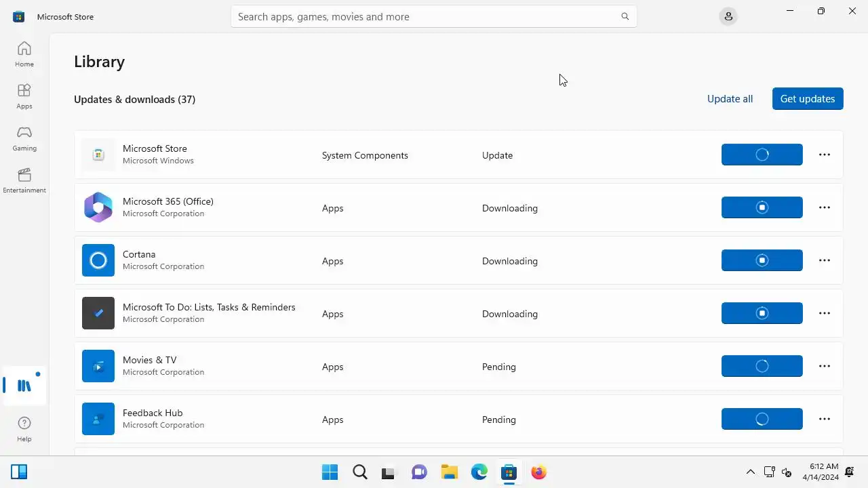Click the Feedback Hub pending button
868x488 pixels.
click(762, 419)
